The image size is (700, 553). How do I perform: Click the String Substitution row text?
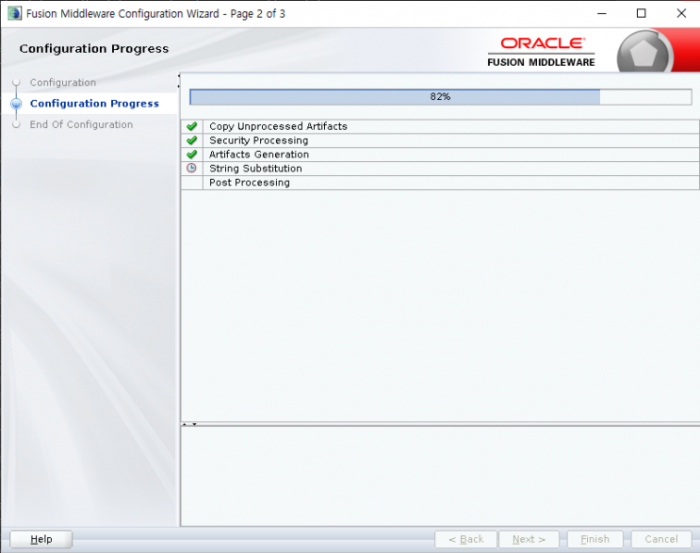[255, 168]
